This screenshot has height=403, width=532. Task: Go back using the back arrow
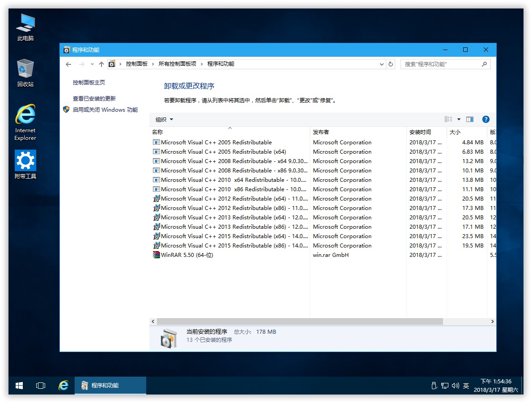pyautogui.click(x=68, y=64)
